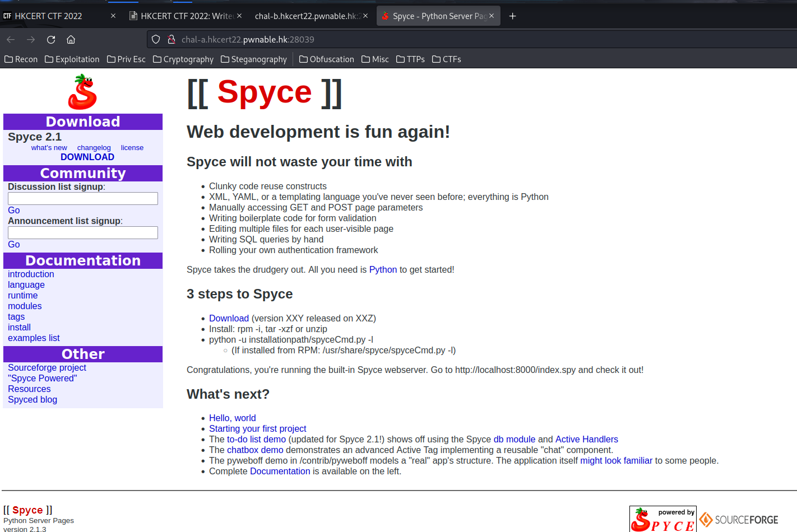Close the chal-b.hkcert22.pwnable.hk tab
The width and height of the screenshot is (797, 532).
(x=365, y=16)
